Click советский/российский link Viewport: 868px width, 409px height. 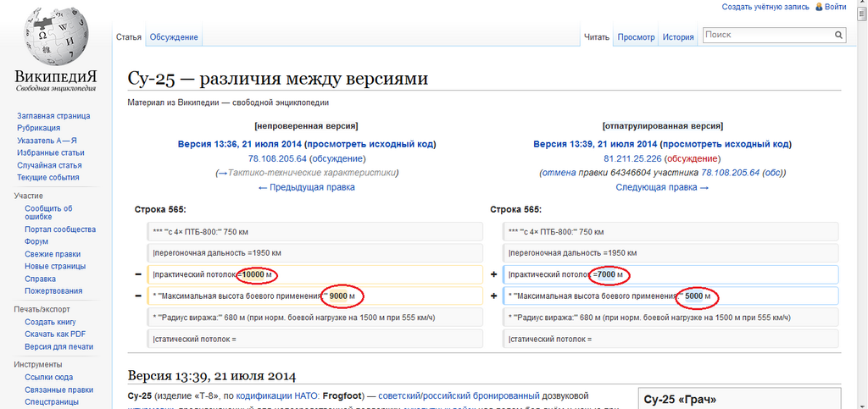(x=426, y=395)
